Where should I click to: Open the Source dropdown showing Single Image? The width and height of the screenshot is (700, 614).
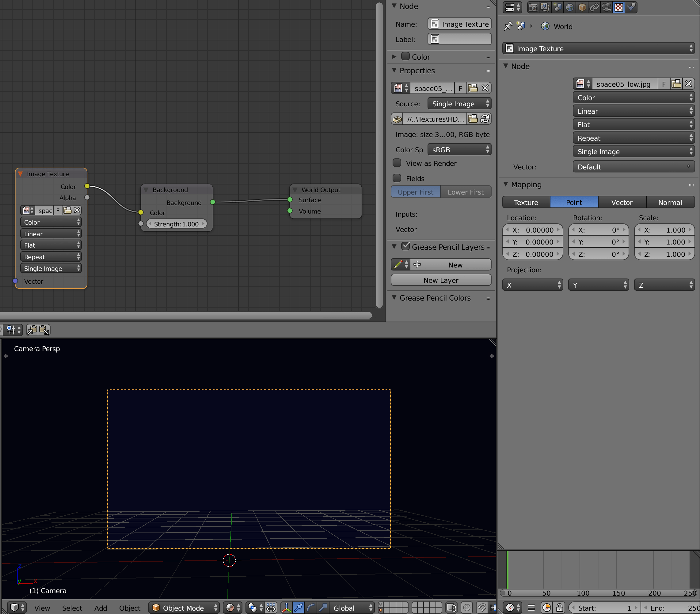(459, 104)
